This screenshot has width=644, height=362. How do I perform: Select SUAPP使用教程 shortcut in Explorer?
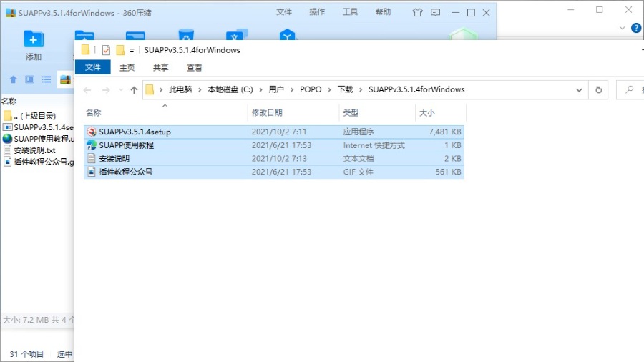click(274, 145)
